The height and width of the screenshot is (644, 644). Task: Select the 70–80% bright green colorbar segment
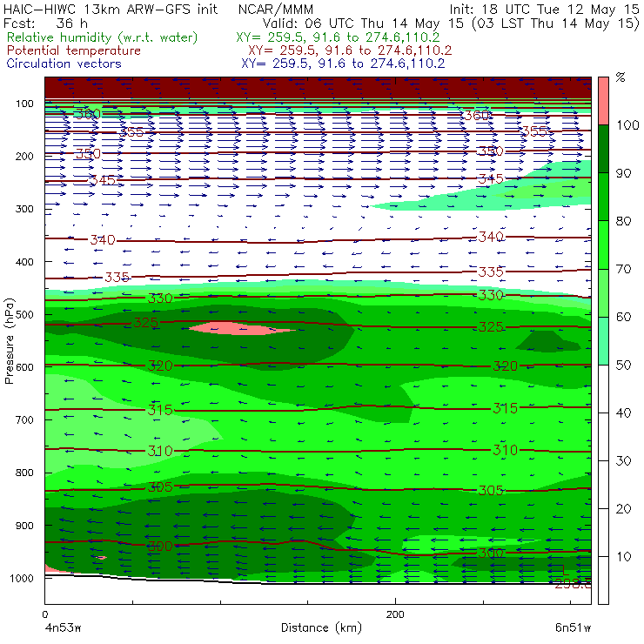click(x=603, y=245)
